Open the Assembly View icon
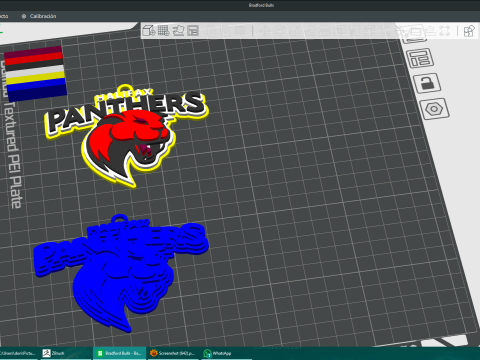The width and height of the screenshot is (480, 360). 469,31
